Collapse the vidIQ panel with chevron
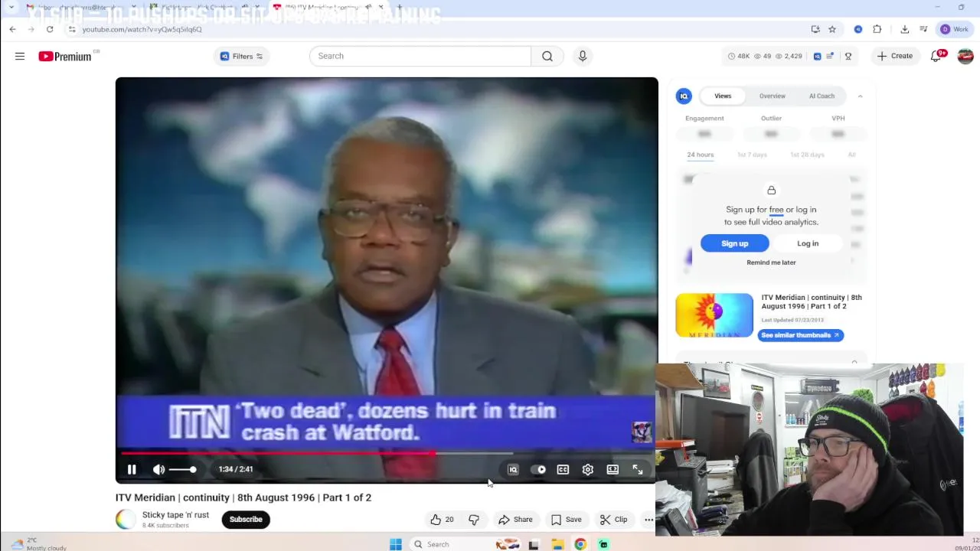 click(860, 96)
